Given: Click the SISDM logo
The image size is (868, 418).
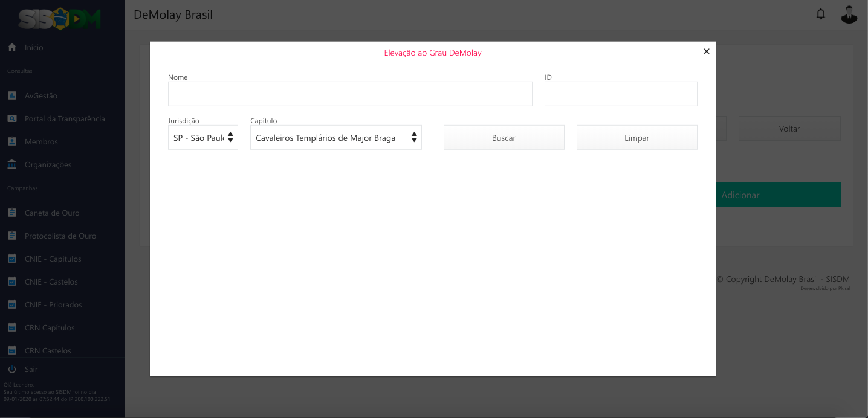Looking at the screenshot, I should point(59,19).
